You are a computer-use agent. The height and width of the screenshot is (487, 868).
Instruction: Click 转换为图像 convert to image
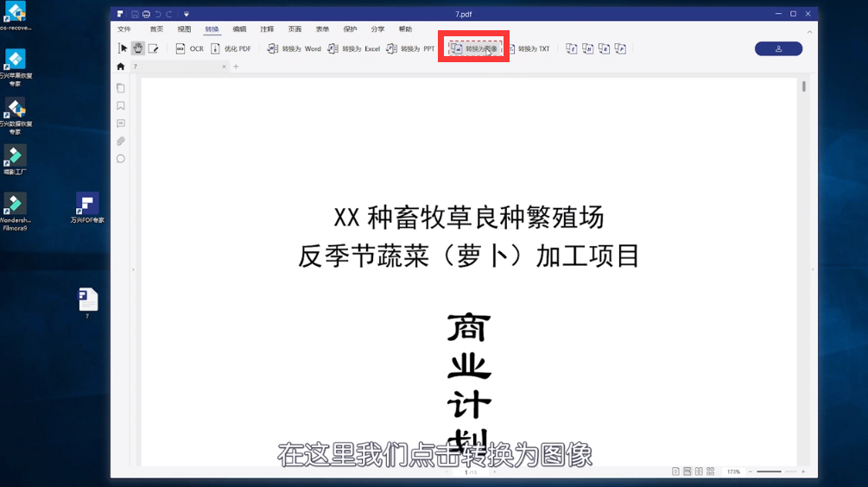pyautogui.click(x=475, y=48)
